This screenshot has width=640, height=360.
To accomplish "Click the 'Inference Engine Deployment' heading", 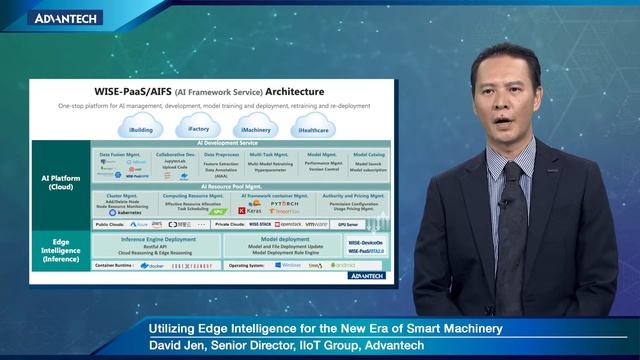I will point(158,240).
